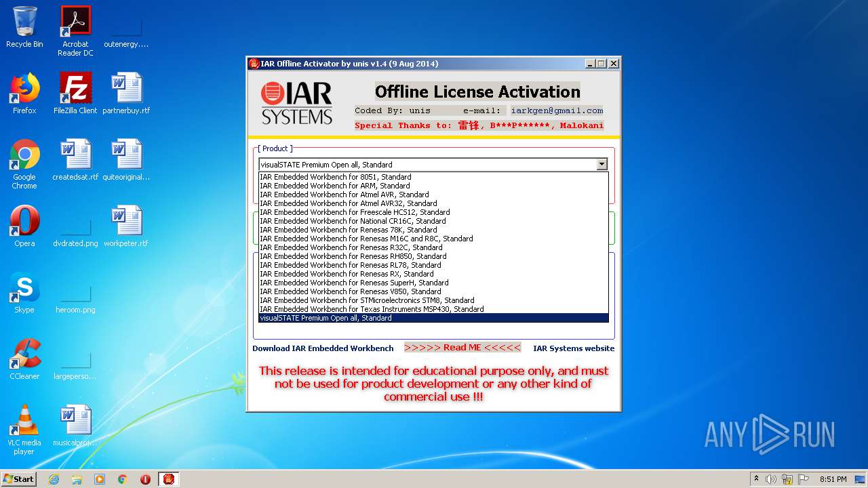Visit IAR Systems website link
This screenshot has height=488, width=868.
click(x=574, y=348)
